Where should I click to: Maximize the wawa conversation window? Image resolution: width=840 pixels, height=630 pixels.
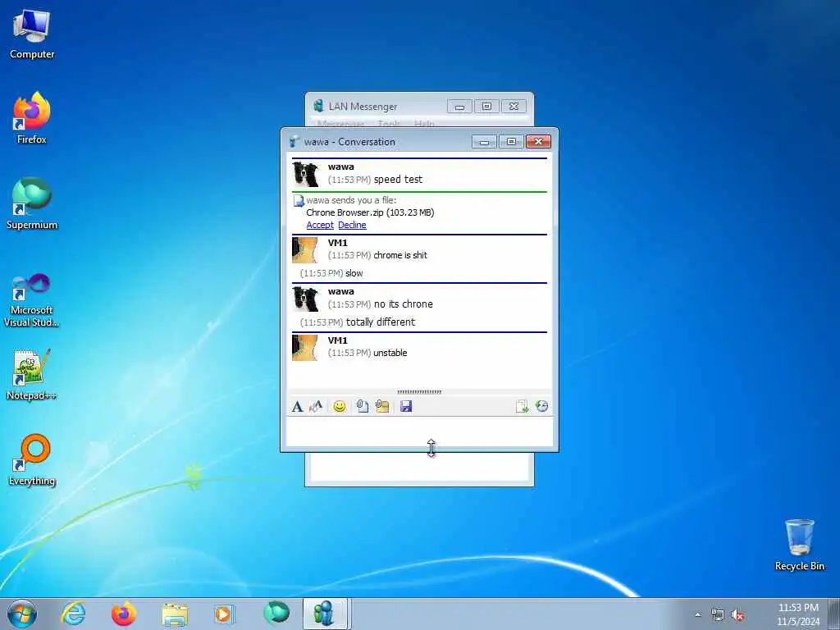[x=512, y=141]
